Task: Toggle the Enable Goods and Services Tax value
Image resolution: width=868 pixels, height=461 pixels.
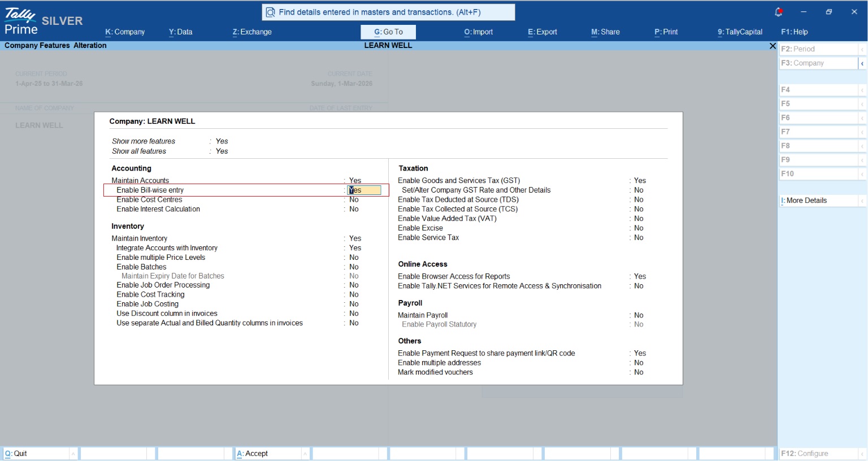Action: [640, 181]
